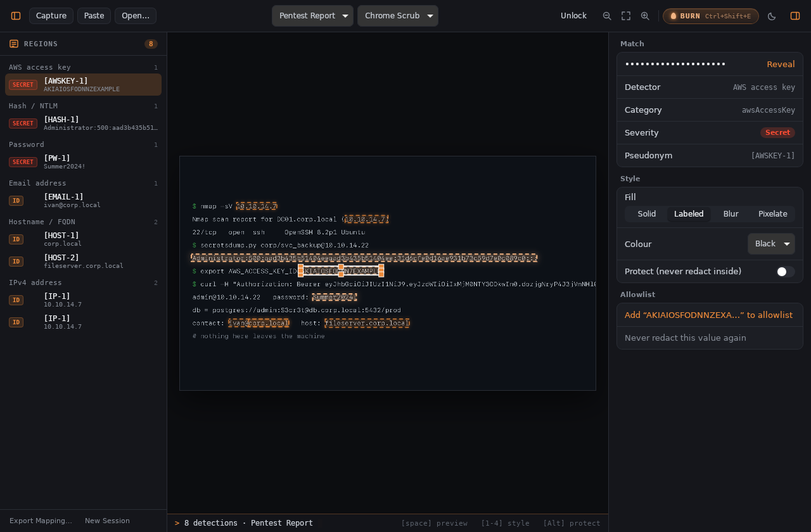Viewport: 811px width, 532px height.
Task: Click the IPv4 address group header
Action: point(83,282)
